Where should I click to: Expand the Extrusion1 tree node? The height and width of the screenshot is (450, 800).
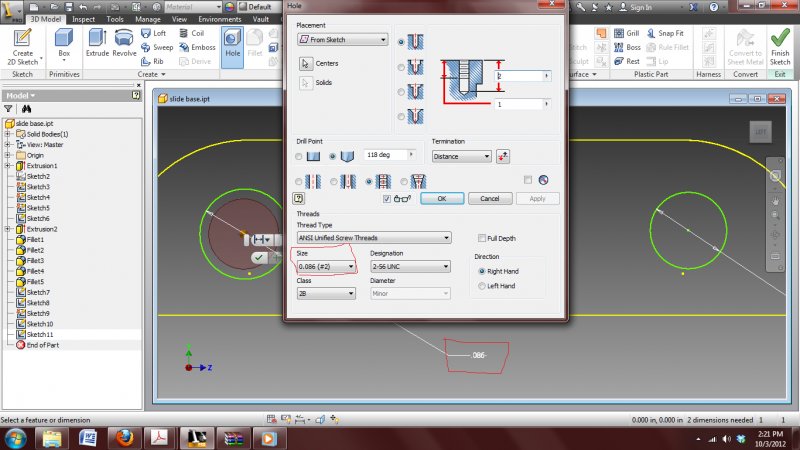(x=8, y=166)
